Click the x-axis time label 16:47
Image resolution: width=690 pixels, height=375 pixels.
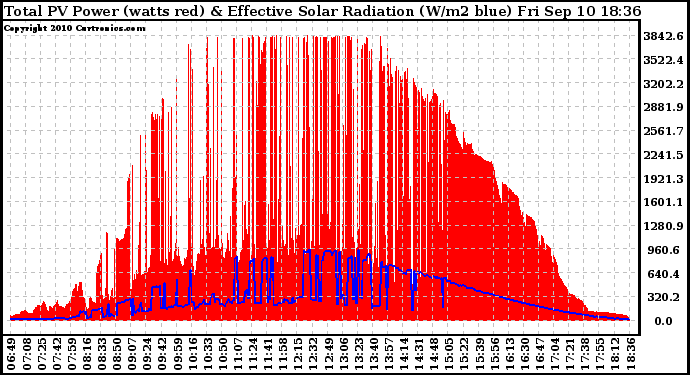(x=540, y=354)
